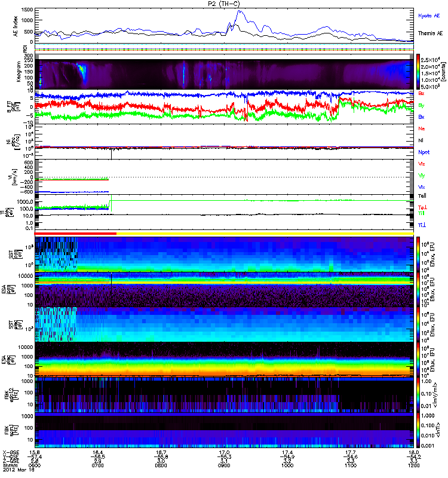Click the 1200 time tick label
The width and height of the screenshot is (448, 478).
click(413, 465)
